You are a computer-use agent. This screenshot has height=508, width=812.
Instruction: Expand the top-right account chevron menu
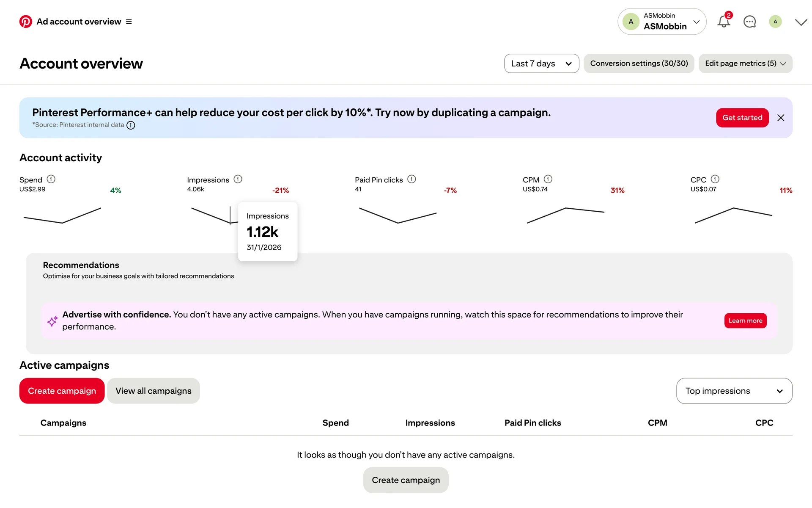tap(801, 22)
